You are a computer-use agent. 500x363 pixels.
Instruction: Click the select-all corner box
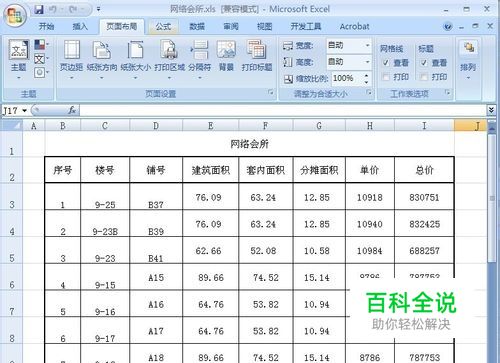(x=11, y=126)
